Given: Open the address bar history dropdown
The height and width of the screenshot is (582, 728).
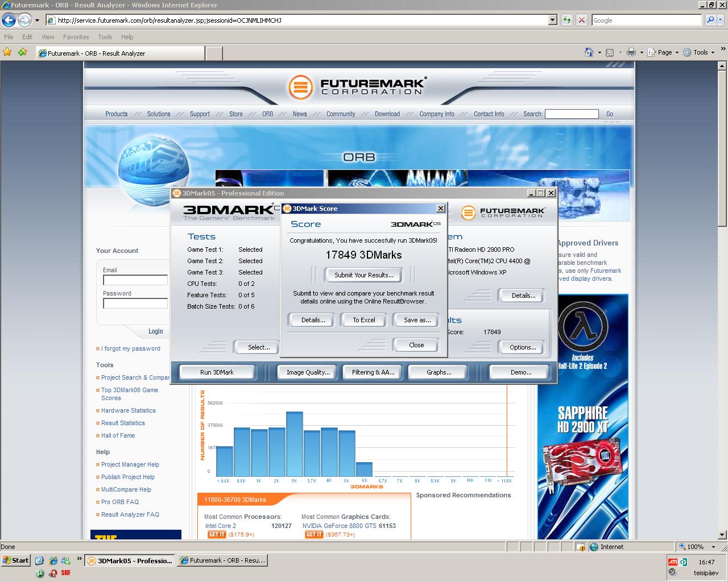Looking at the screenshot, I should coord(552,20).
